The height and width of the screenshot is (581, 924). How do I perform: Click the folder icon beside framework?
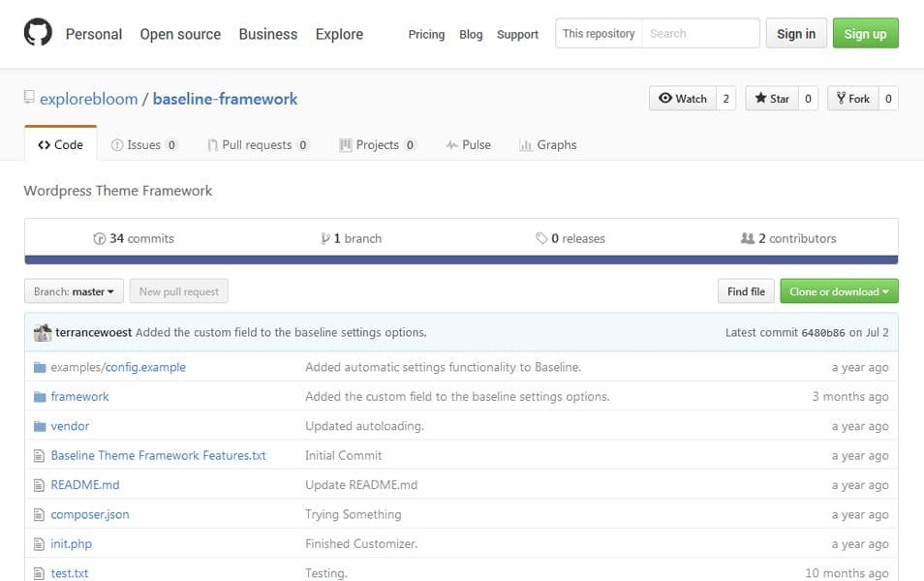pyautogui.click(x=41, y=396)
